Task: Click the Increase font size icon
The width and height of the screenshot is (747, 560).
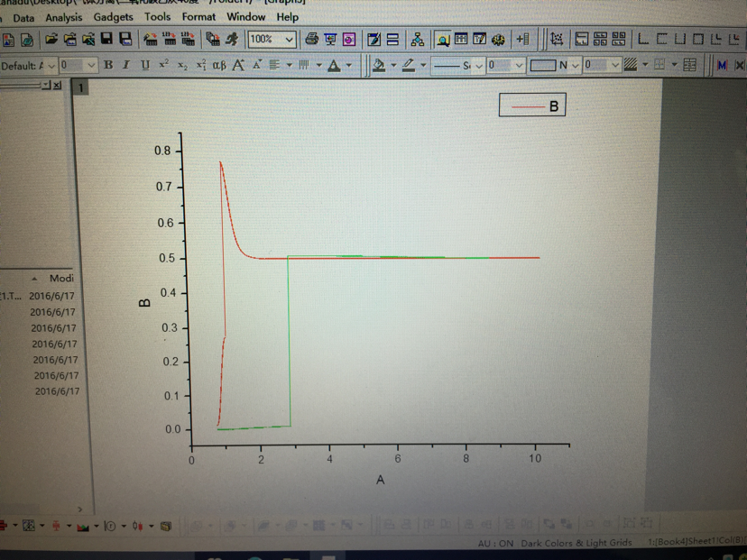Action: tap(238, 65)
